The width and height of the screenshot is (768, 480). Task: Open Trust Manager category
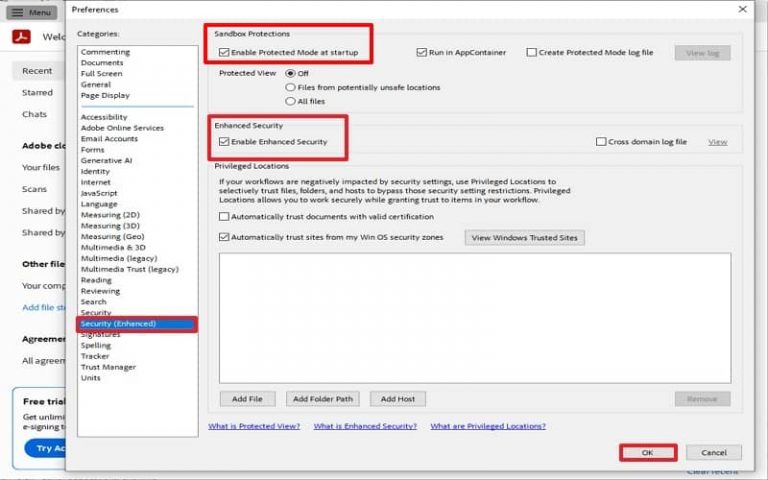[x=107, y=367]
